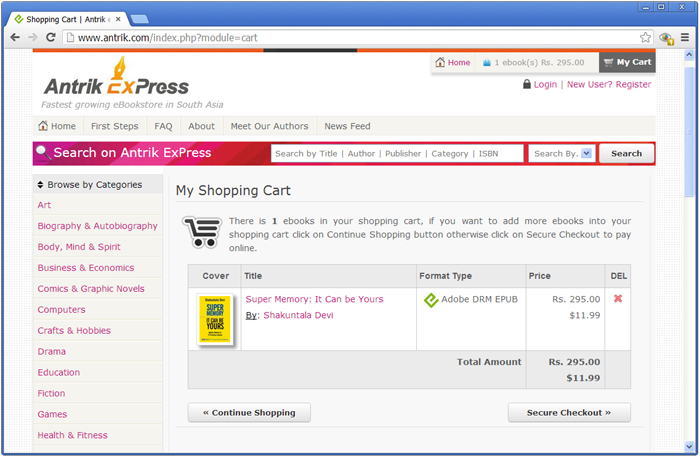This screenshot has height=458, width=700.
Task: Open First Steps menu item
Action: point(115,126)
